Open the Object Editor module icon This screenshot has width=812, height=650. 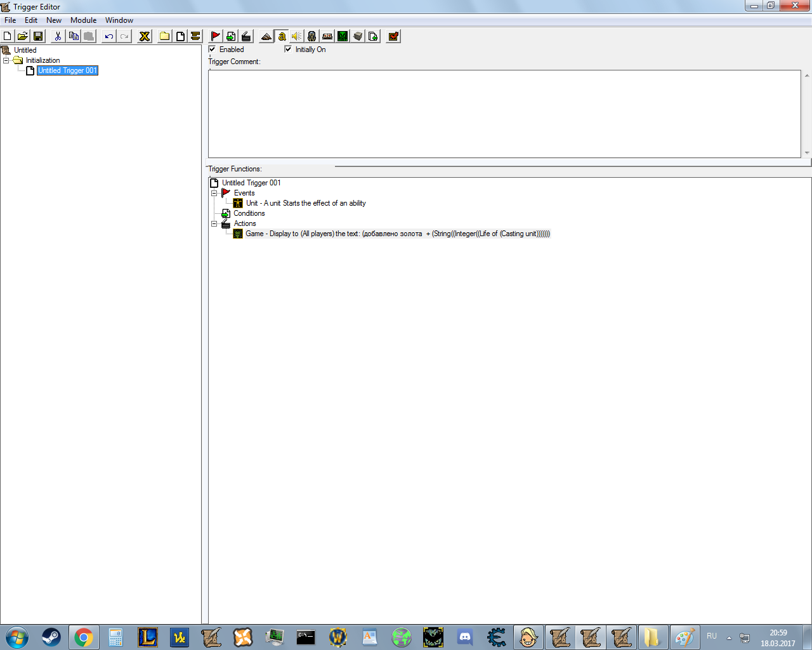(x=312, y=36)
